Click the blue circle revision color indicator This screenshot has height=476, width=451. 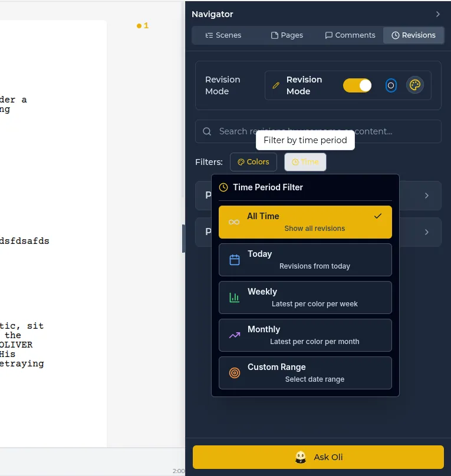point(391,85)
